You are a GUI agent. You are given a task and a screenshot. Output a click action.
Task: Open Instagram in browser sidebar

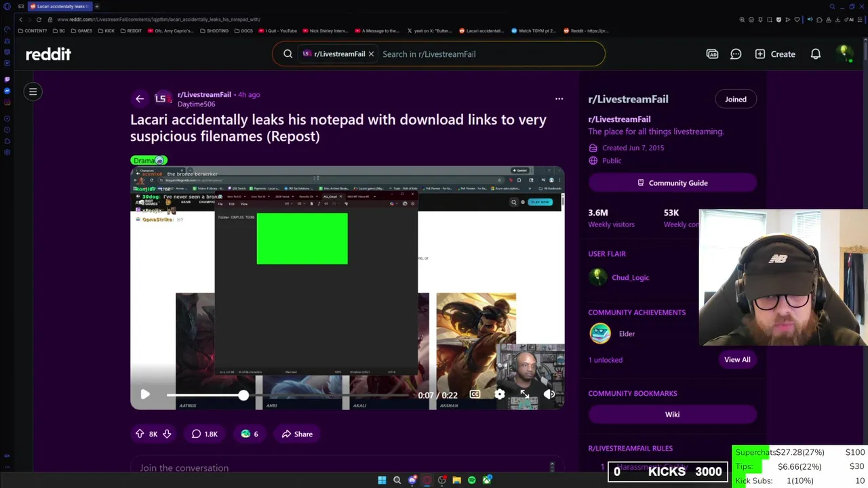(x=7, y=102)
